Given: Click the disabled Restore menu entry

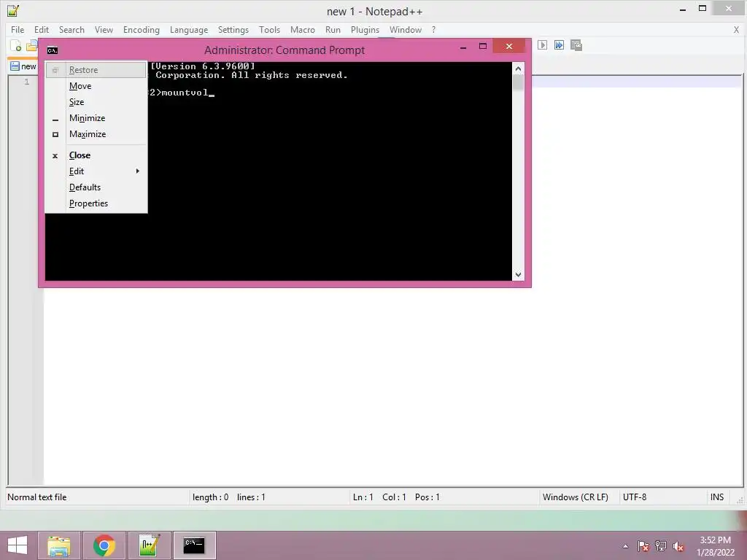Looking at the screenshot, I should click(96, 70).
